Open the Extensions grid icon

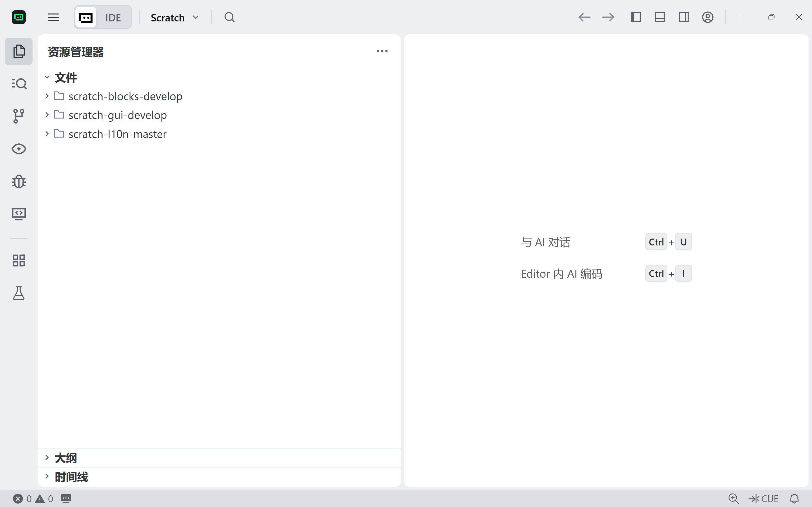[19, 261]
